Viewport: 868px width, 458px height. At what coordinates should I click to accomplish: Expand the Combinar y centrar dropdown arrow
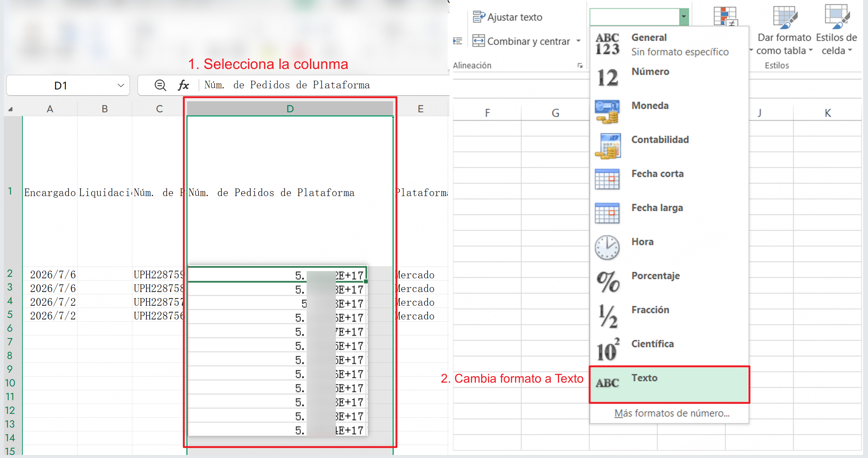point(579,41)
